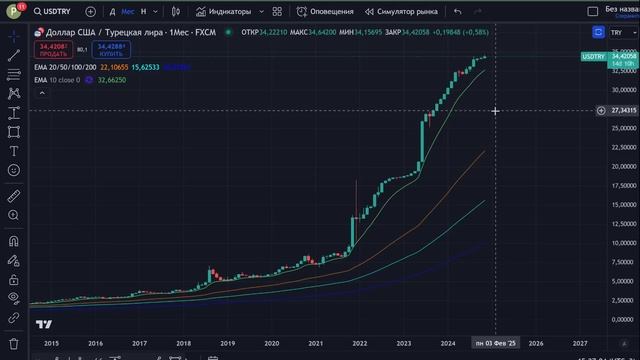Image resolution: width=640 pixels, height=360 pixels.
Task: Open Оповещения alerts
Action: point(325,12)
